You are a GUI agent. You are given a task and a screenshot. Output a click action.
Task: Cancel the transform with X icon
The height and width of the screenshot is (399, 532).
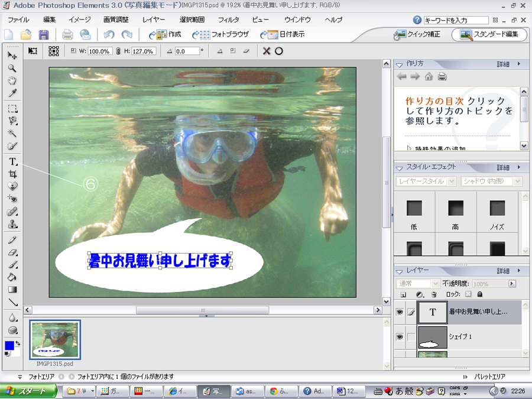(267, 51)
